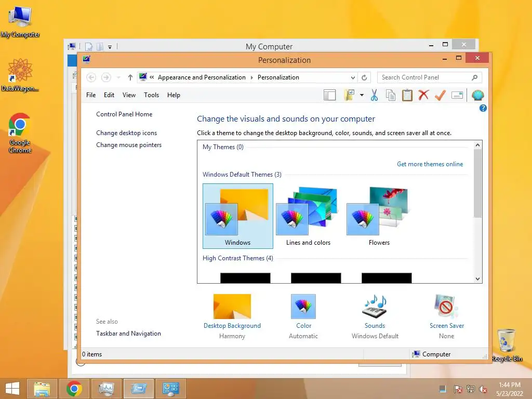Select the Flowers theme

(379, 216)
